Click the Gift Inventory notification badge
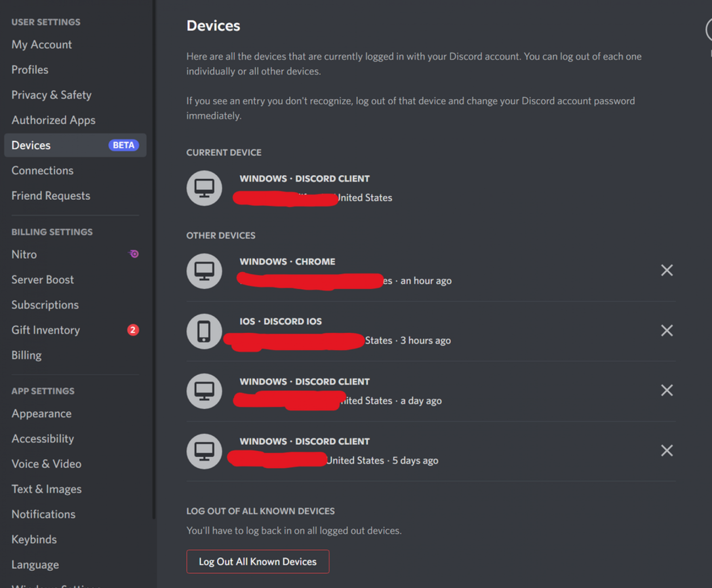Image resolution: width=712 pixels, height=588 pixels. [133, 330]
